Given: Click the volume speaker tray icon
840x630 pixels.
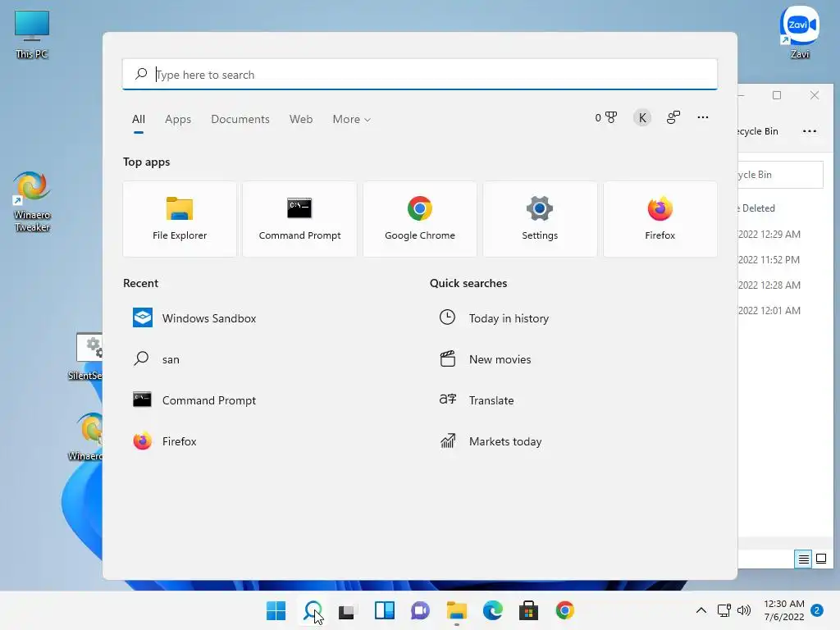Looking at the screenshot, I should [743, 610].
